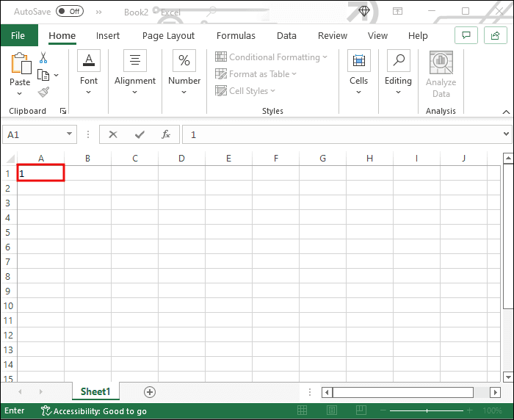Select row 7 header

click(x=8, y=261)
